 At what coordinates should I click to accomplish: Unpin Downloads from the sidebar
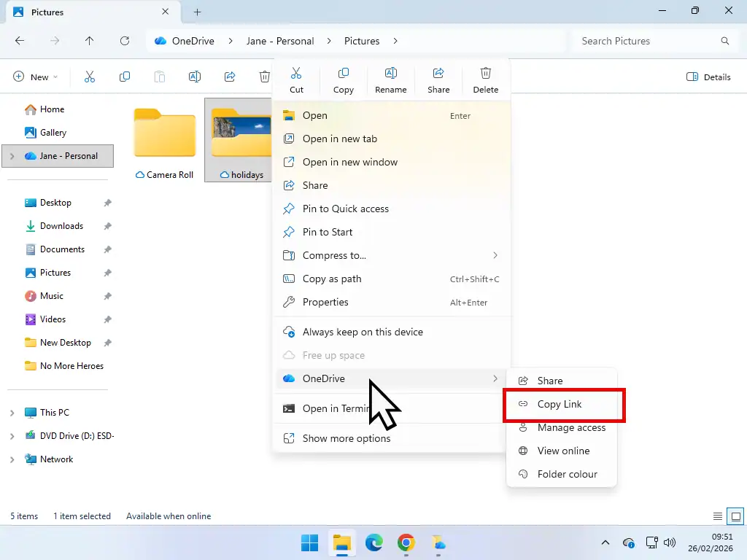[x=107, y=226]
